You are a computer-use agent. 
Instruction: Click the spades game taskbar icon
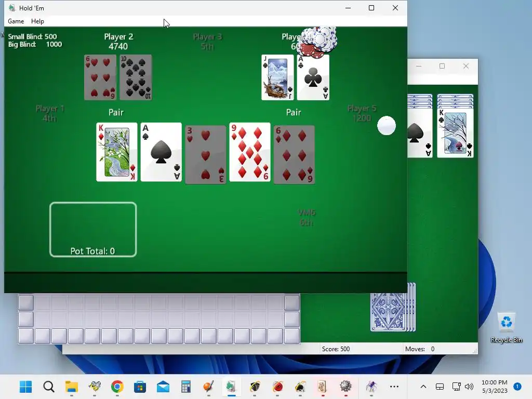300,387
